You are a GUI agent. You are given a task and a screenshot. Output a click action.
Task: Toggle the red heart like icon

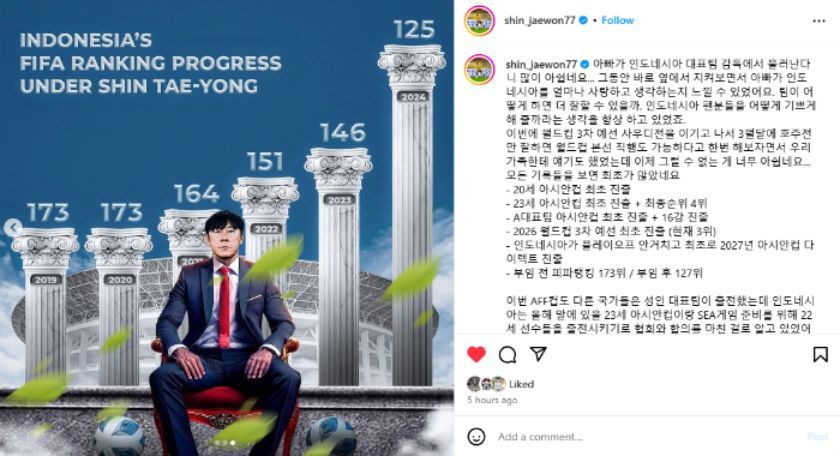[x=476, y=354]
